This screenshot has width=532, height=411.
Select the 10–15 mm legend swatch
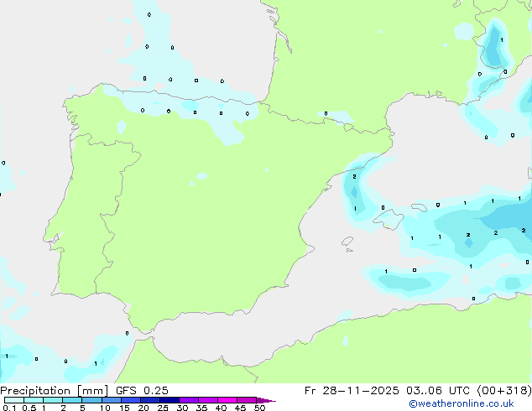(112, 400)
